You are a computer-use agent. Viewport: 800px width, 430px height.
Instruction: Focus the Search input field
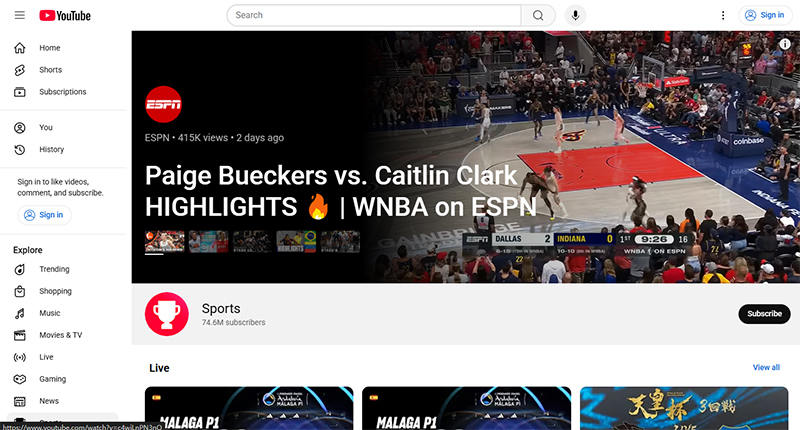(x=374, y=15)
